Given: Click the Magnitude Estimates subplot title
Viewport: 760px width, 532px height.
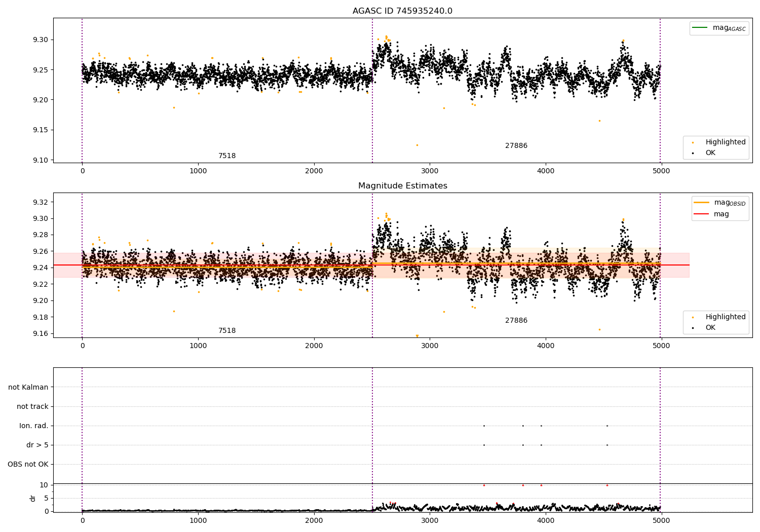Looking at the screenshot, I should (x=402, y=186).
